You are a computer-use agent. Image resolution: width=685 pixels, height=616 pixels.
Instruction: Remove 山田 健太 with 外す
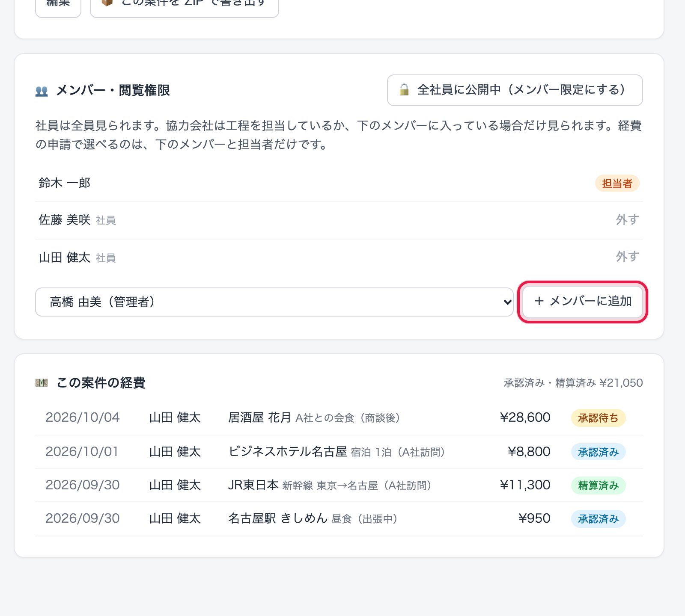pyautogui.click(x=627, y=257)
